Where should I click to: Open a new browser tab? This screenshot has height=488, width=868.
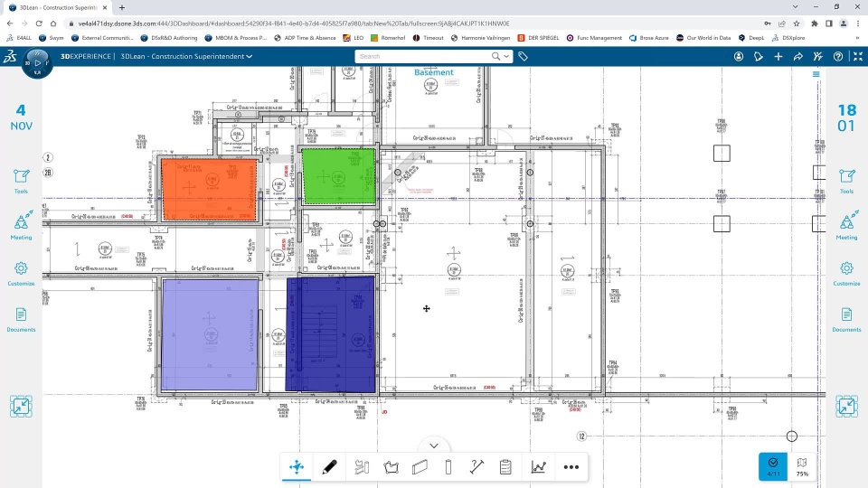[122, 8]
